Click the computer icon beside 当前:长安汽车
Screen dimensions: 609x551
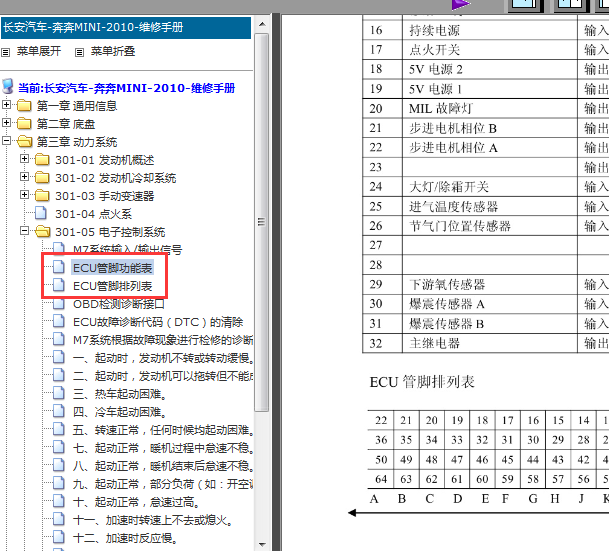[8, 87]
